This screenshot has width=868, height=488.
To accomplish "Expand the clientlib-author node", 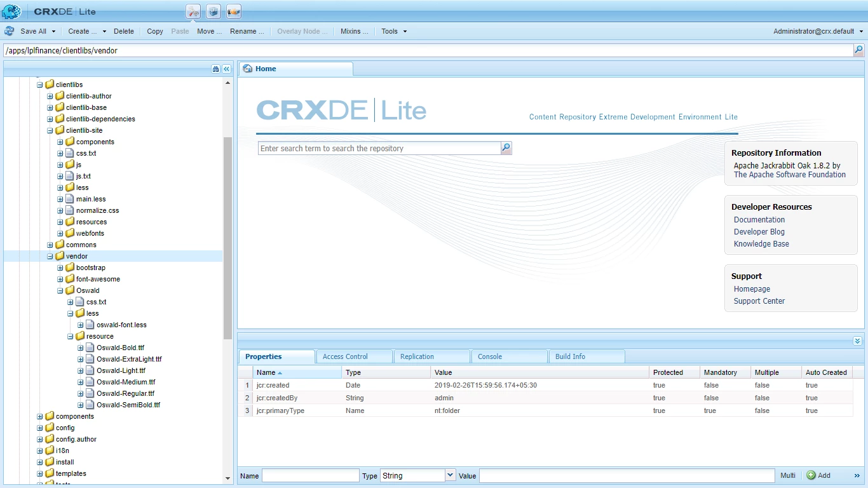I will click(x=50, y=96).
